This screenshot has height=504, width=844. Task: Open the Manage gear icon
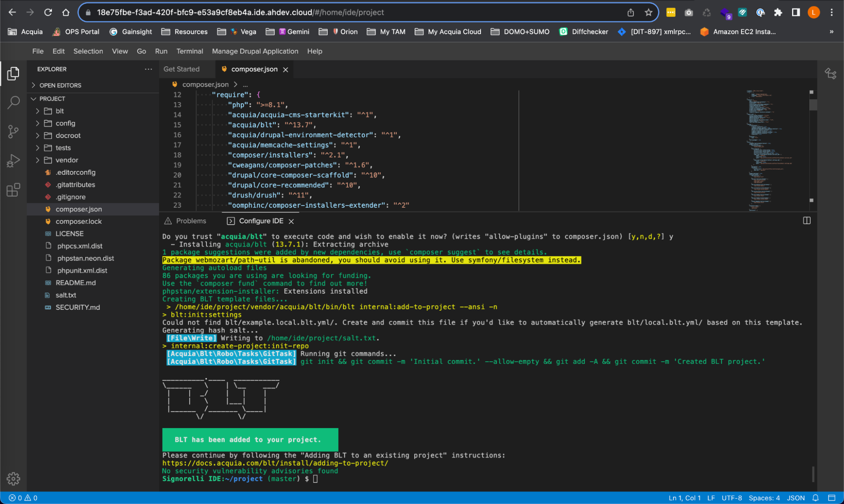tap(13, 479)
